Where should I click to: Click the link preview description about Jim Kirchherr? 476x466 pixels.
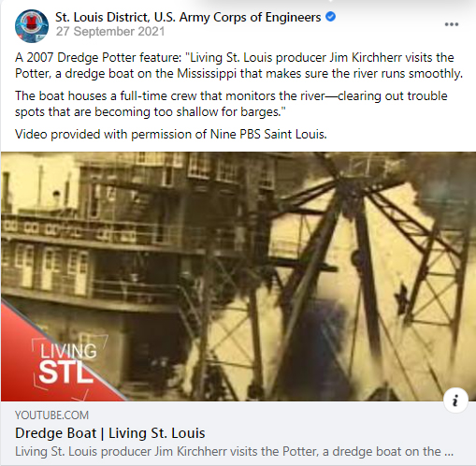234,451
